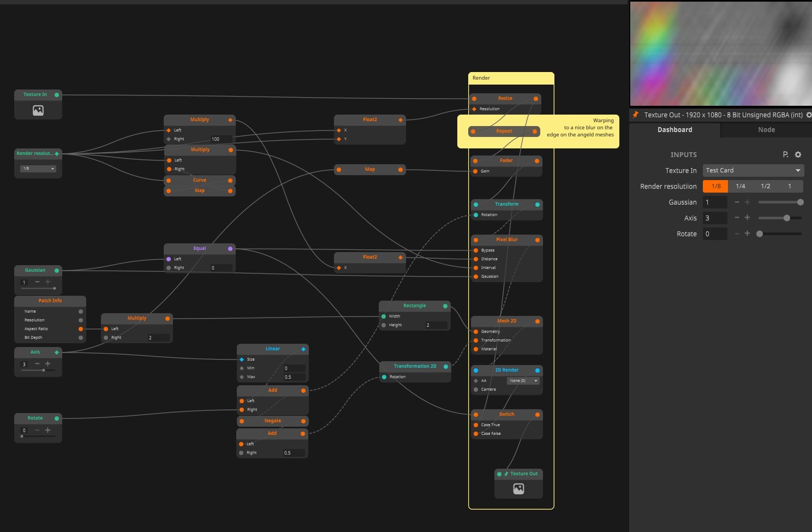Click the gear icon in INPUTS header
Viewport: 812px width, 532px height.
798,154
